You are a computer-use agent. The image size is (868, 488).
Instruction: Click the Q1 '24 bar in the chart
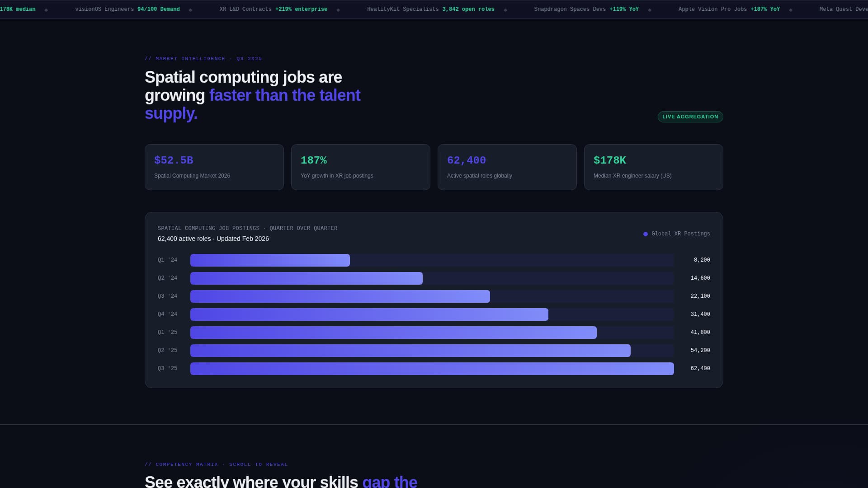(x=270, y=260)
